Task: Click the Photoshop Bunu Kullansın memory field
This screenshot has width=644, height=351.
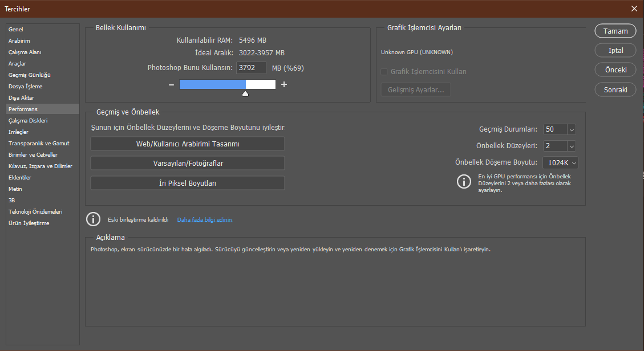Action: click(251, 68)
